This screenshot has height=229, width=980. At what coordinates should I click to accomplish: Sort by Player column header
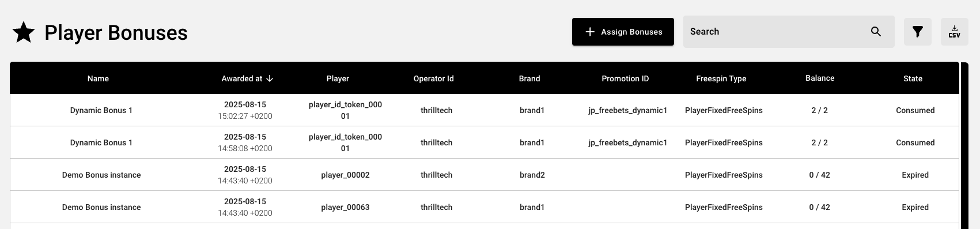[x=338, y=78]
